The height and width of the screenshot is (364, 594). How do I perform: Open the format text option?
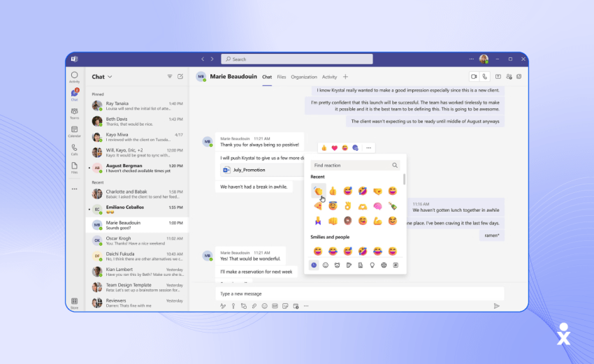coord(223,306)
